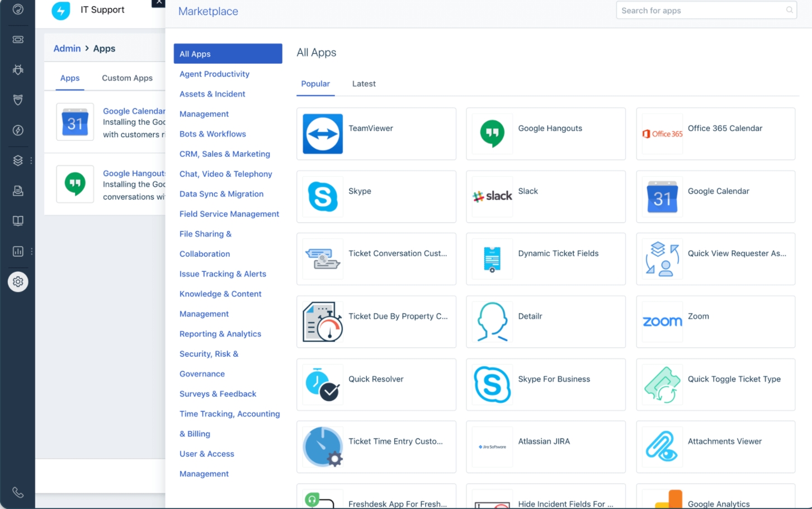Viewport: 812px width, 509px height.
Task: Click the Slack logo in Marketplace
Action: pos(492,196)
